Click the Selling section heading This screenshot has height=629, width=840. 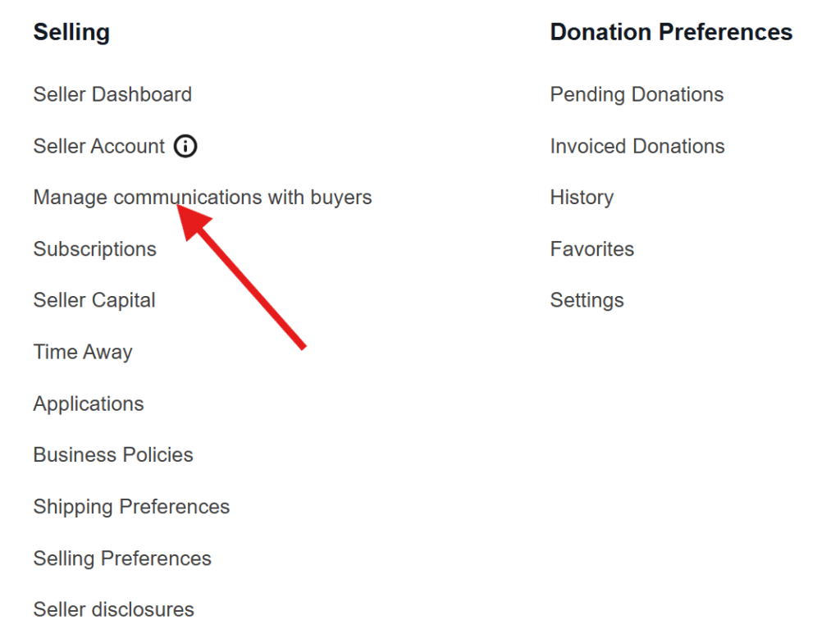click(71, 33)
